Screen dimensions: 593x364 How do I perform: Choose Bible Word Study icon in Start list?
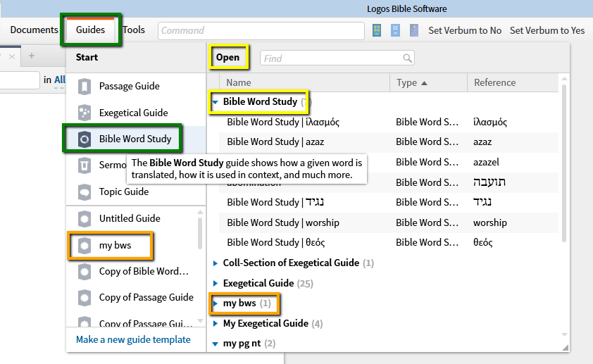pos(85,139)
